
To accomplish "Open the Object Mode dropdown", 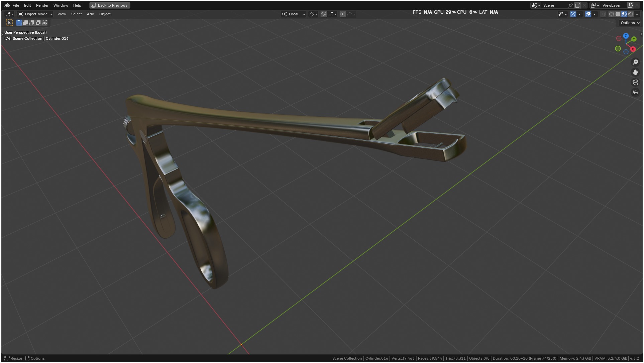I will (35, 14).
